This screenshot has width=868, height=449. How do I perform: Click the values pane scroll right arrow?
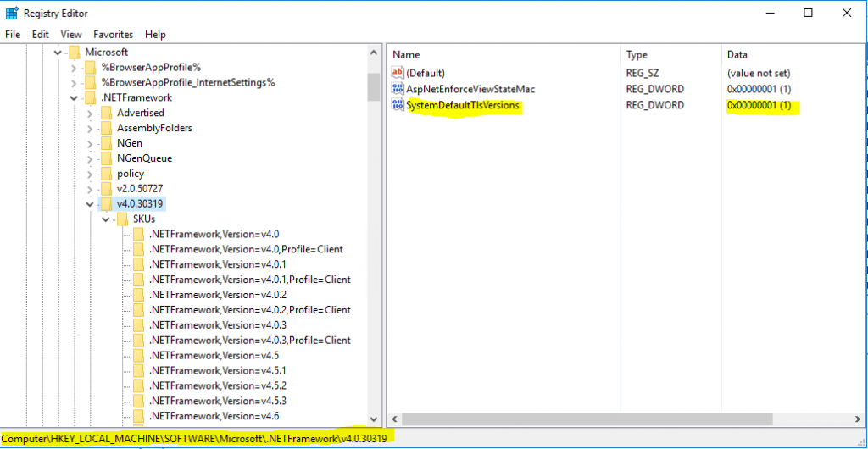pos(858,419)
